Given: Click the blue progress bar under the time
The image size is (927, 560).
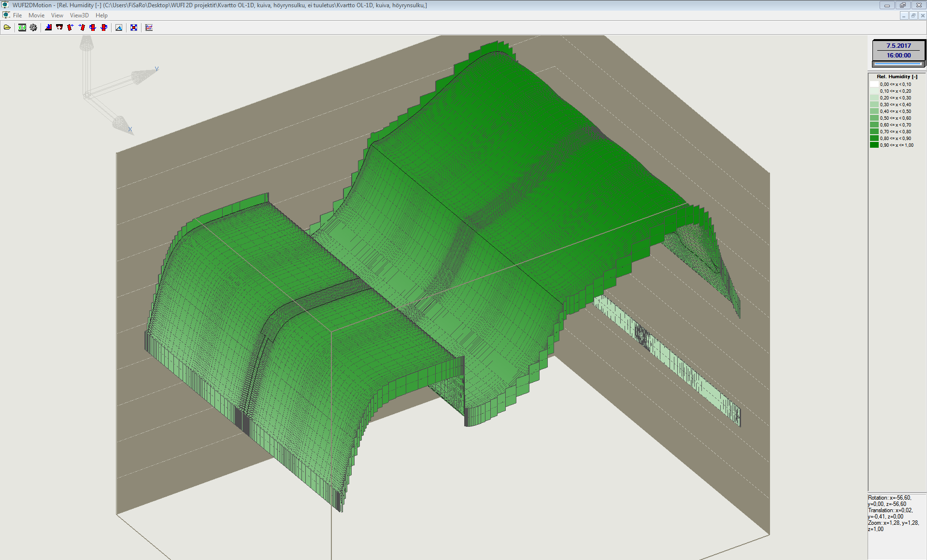Looking at the screenshot, I should [898, 64].
